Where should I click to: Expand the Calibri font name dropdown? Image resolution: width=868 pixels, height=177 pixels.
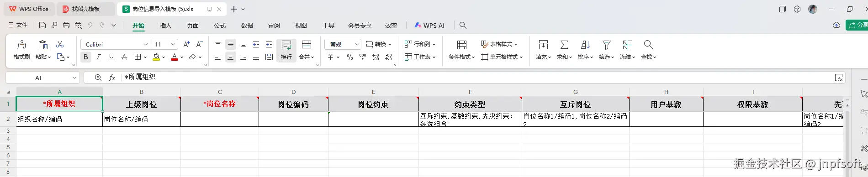click(x=146, y=44)
